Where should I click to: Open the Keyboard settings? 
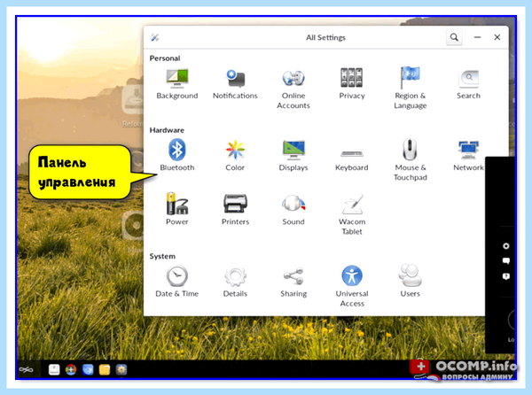click(352, 159)
